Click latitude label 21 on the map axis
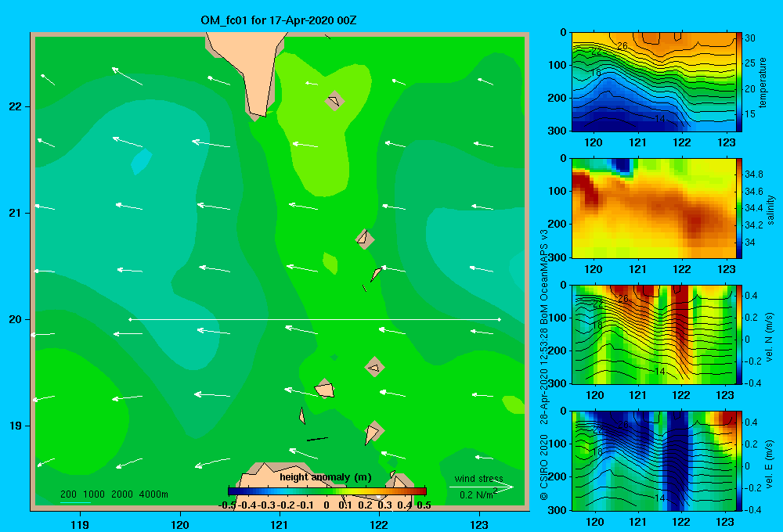 pyautogui.click(x=16, y=213)
